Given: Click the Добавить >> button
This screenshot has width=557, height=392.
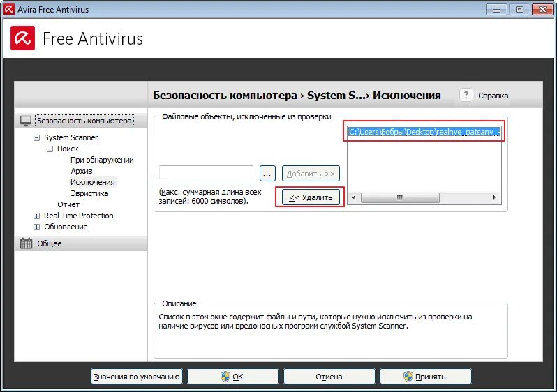Looking at the screenshot, I should (311, 174).
